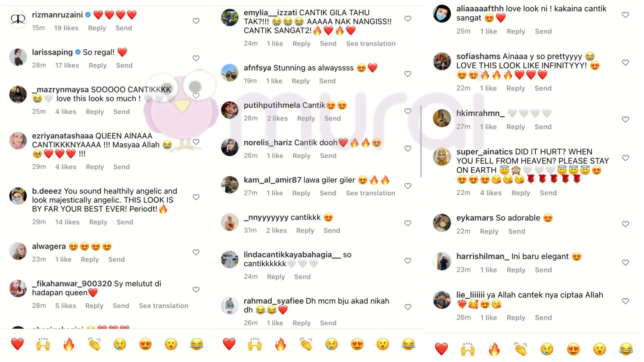Pick the surprised face emoji in the left bar

pyautogui.click(x=171, y=344)
